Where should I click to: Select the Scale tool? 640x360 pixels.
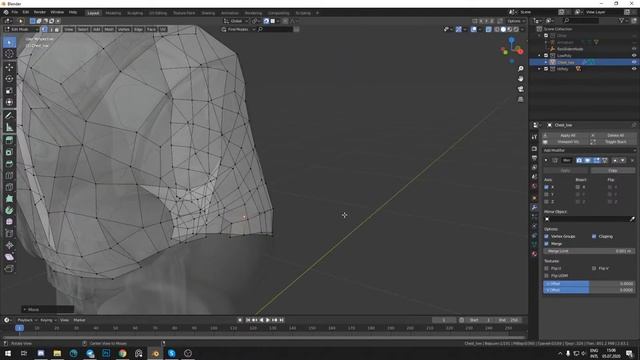click(9, 91)
